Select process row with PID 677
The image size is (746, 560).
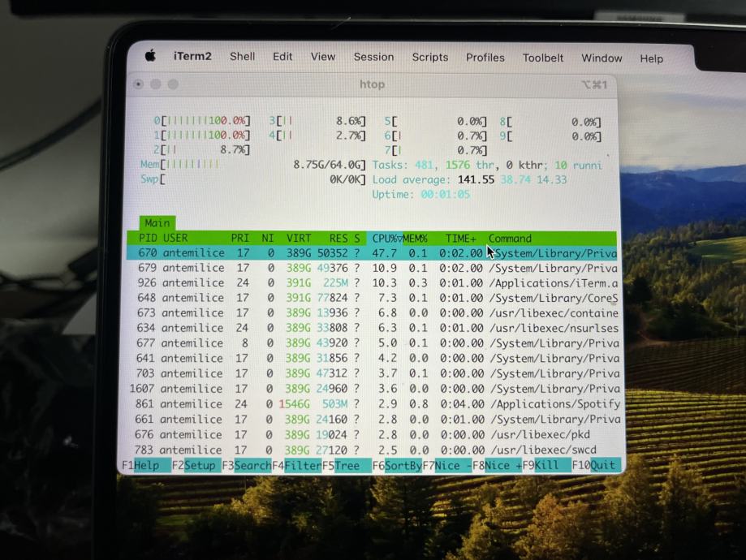[372, 343]
